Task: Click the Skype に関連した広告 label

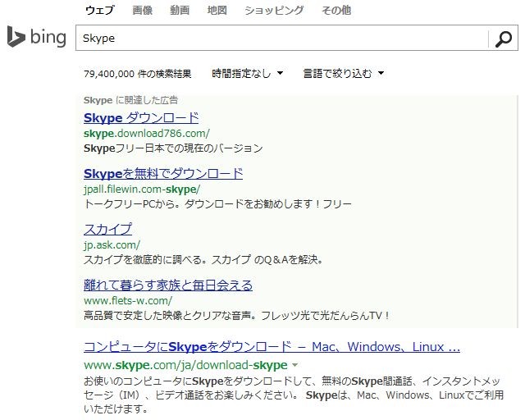Action: [131, 100]
